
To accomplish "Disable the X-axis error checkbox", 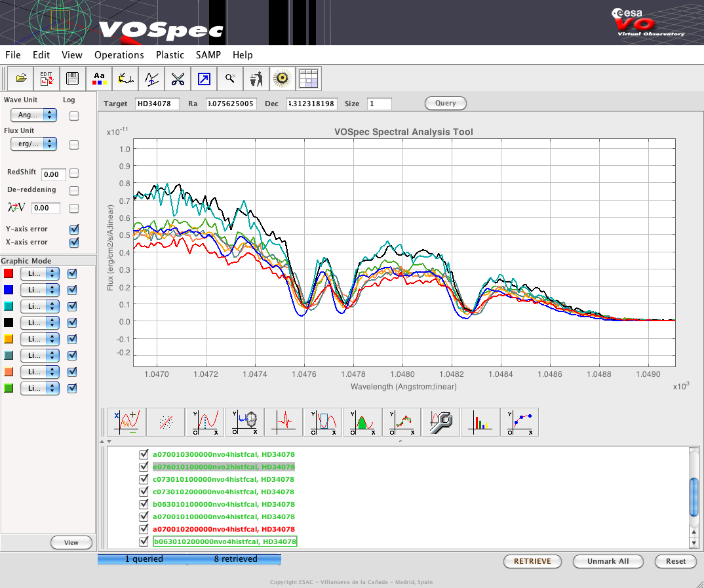I will pos(74,243).
